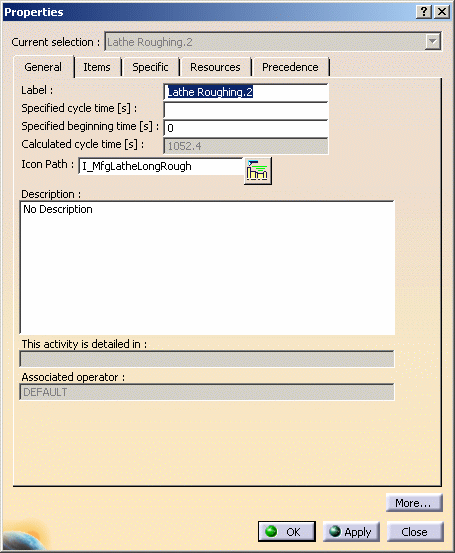Open the Current selection combo box
This screenshot has height=553, width=455.
[273, 42]
